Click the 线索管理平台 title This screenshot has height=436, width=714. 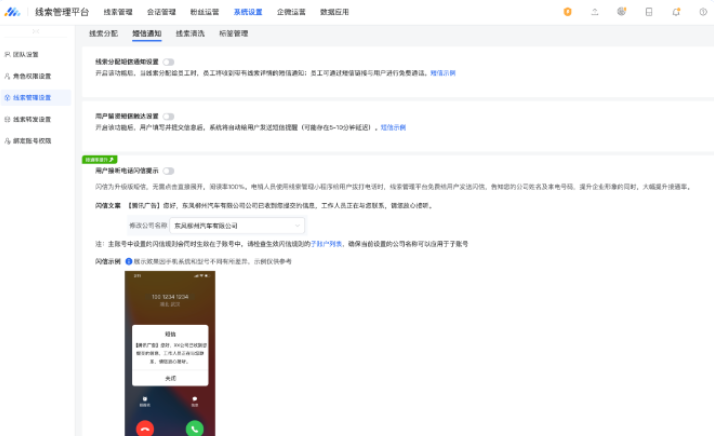(x=62, y=12)
